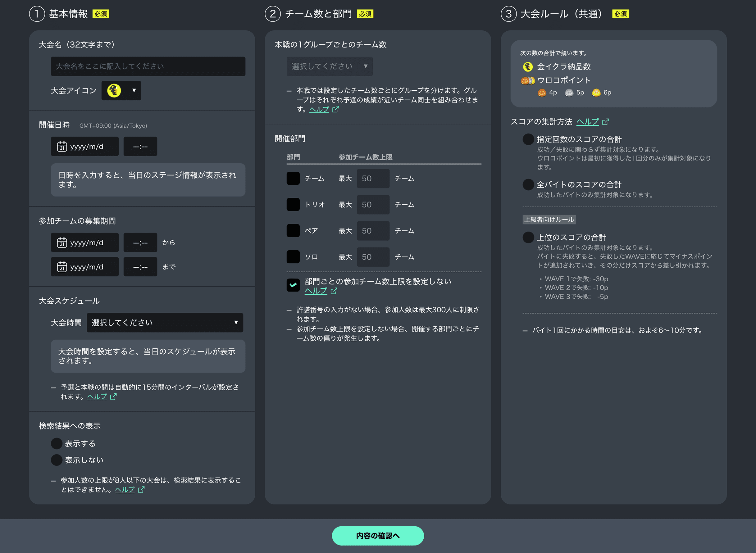
Task: Select 指定回数のスコアの合計 radio button
Action: 528,139
